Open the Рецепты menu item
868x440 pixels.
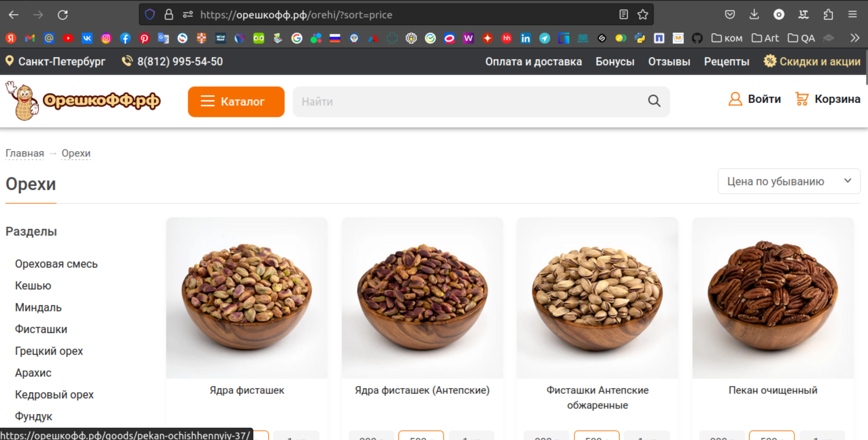tap(726, 61)
